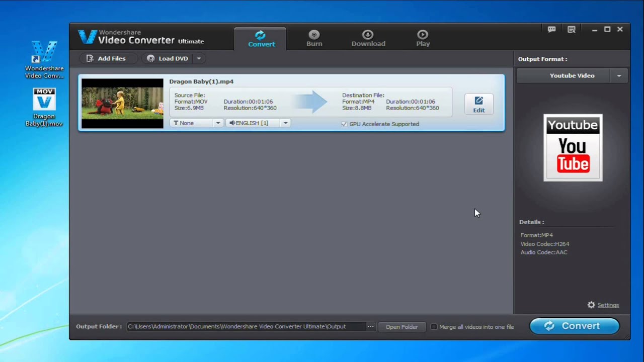Click the source Resolution:640*360 text
This screenshot has height=362, width=644.
tap(250, 108)
